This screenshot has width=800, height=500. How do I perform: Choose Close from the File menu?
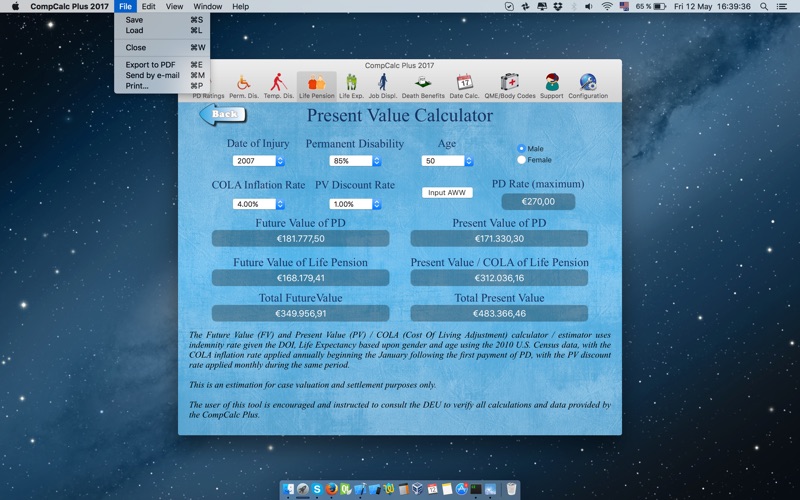(162, 47)
